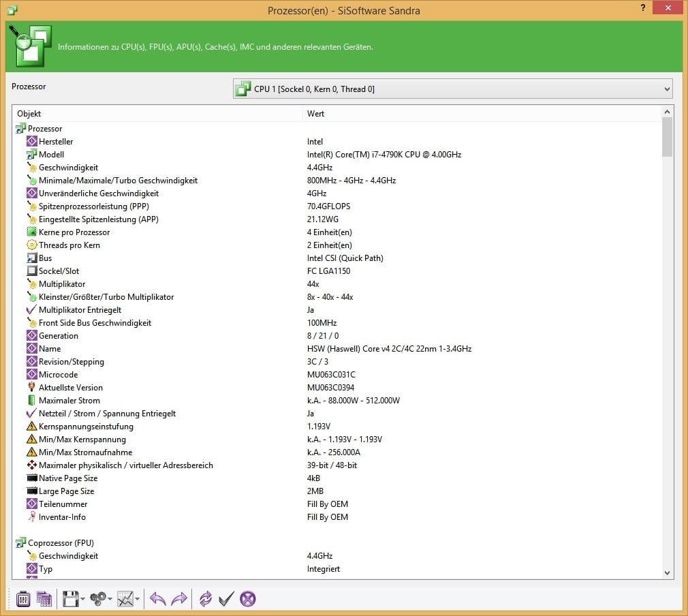
Task: Click the value 39-bit / 48-bit
Action: click(x=332, y=465)
